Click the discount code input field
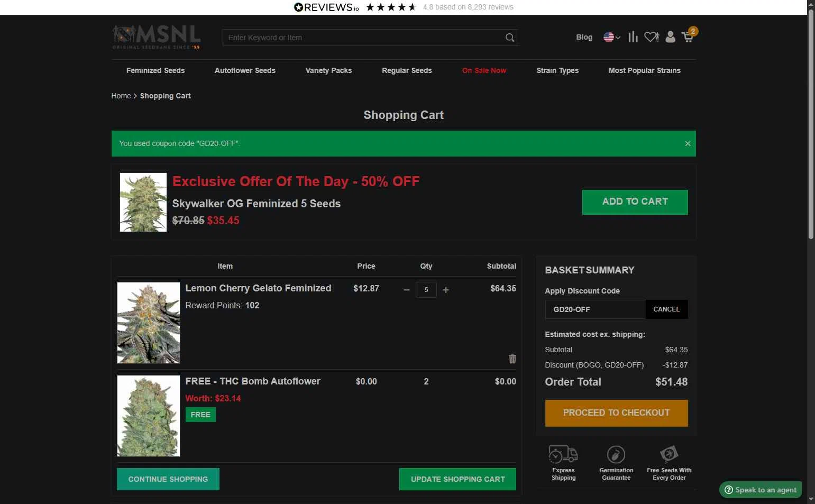This screenshot has height=504, width=815. click(x=595, y=309)
